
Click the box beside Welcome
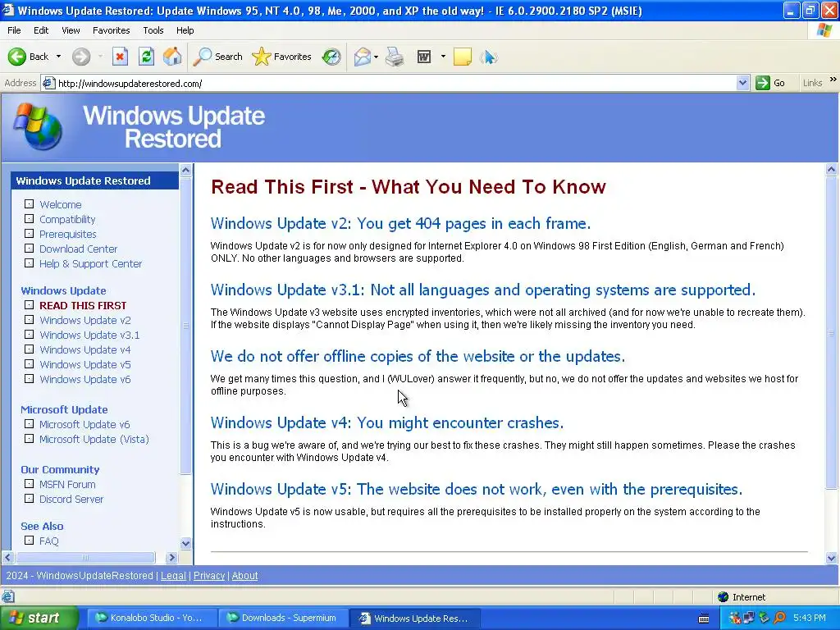[29, 204]
